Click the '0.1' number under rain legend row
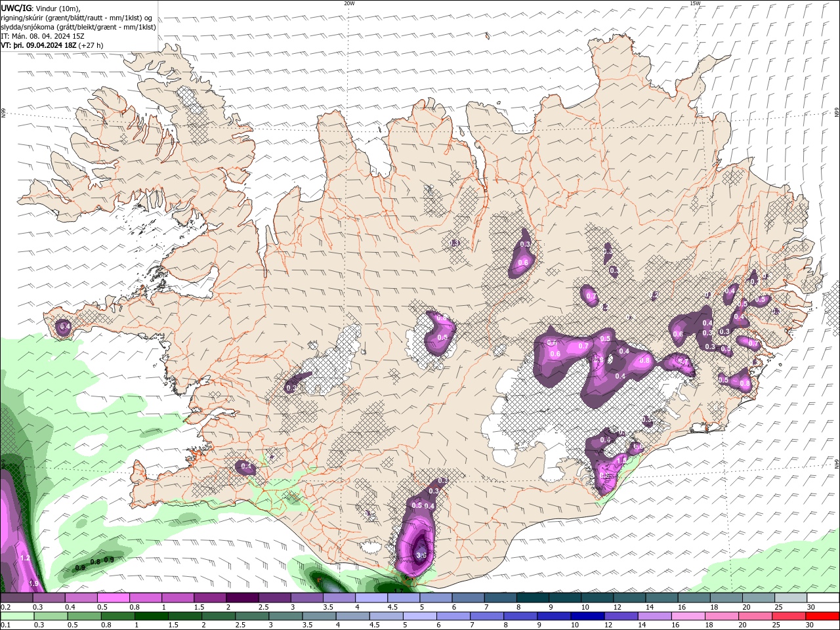Screen dimensions: 840x630 click(x=6, y=625)
